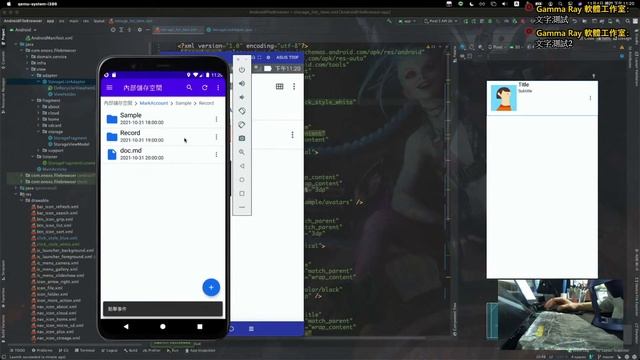Open the emulator toolbar extended controls dots
The image size is (640, 360).
point(242,207)
